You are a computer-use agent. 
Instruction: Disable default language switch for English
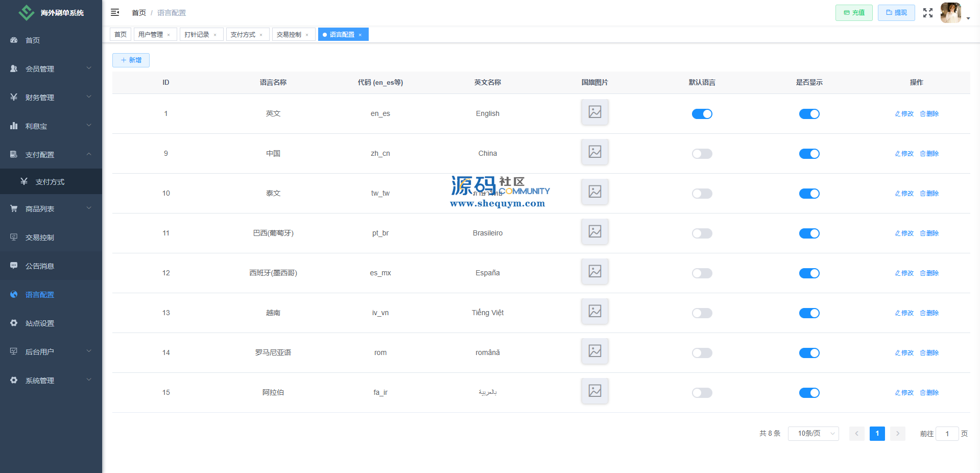[x=702, y=114]
